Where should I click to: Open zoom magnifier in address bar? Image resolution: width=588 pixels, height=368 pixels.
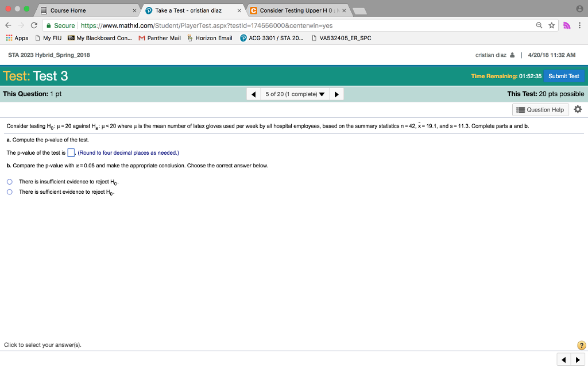(x=539, y=25)
